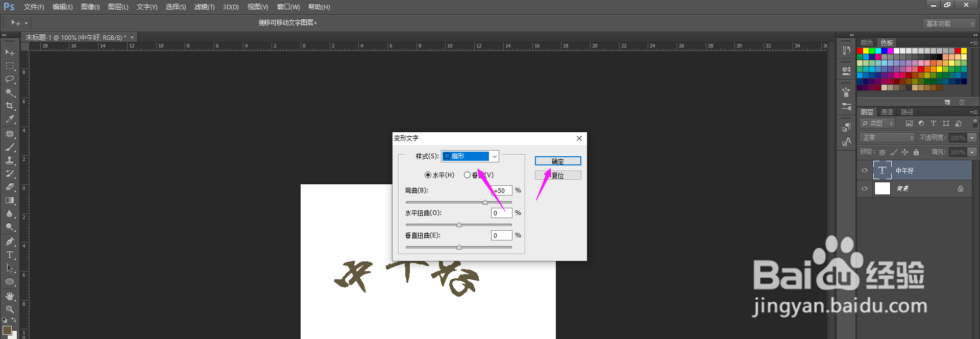The height and width of the screenshot is (339, 980).
Task: Switch to the 通道 (Channels) tab
Action: coord(887,112)
